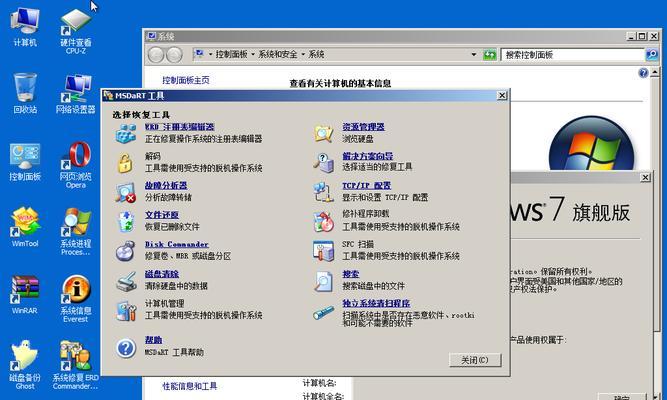The width and height of the screenshot is (667, 400).
Task: Click the 计算机管理 tool label
Action: (x=165, y=303)
